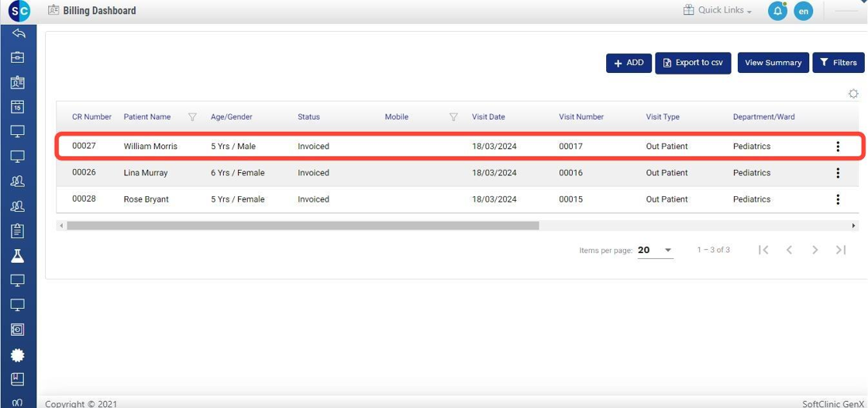The image size is (868, 408).
Task: Click the table settings gear icon
Action: [853, 94]
